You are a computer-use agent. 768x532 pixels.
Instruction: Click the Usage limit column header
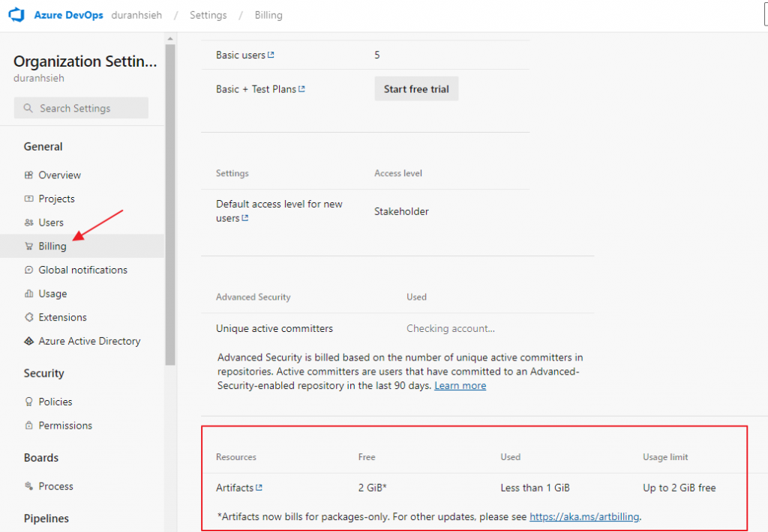click(x=665, y=456)
